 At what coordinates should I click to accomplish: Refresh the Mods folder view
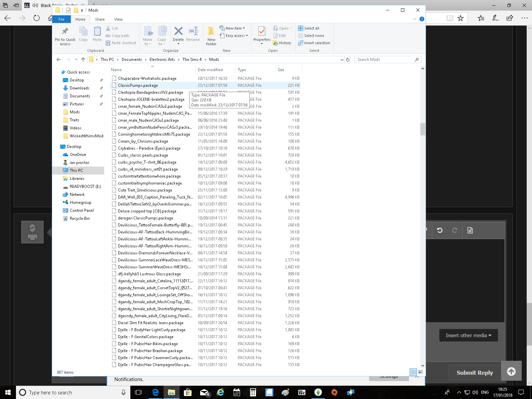(x=348, y=60)
